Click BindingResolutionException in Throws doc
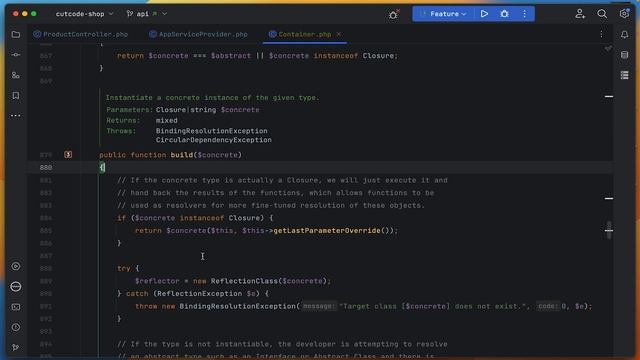 point(211,131)
